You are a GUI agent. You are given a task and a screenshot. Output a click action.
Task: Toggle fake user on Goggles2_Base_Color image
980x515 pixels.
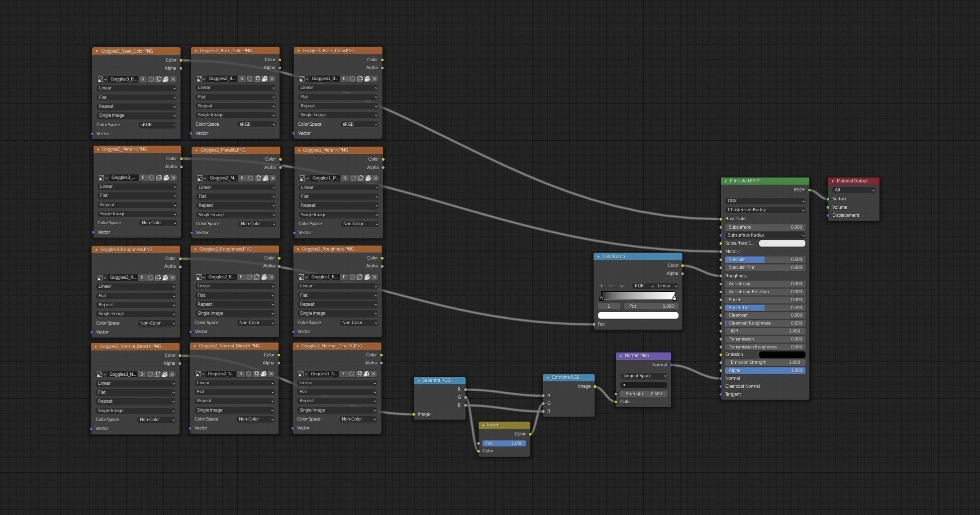pyautogui.click(x=250, y=79)
